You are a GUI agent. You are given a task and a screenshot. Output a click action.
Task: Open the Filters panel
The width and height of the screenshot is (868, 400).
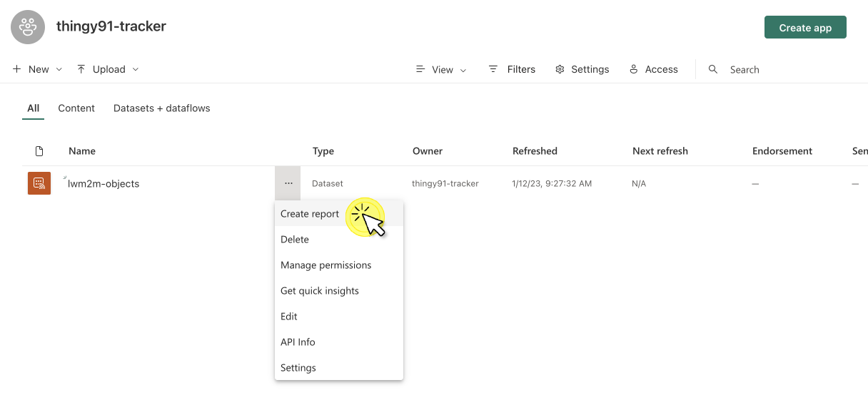(512, 69)
